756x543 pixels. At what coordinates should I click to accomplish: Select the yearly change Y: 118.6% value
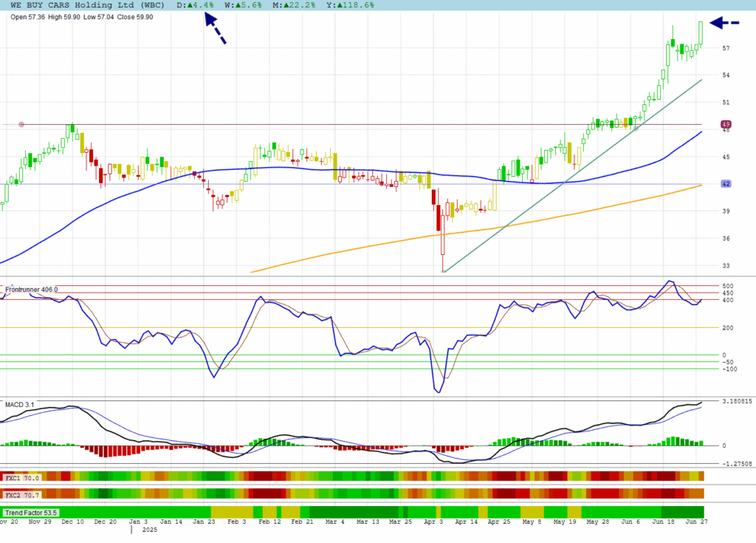(350, 5)
